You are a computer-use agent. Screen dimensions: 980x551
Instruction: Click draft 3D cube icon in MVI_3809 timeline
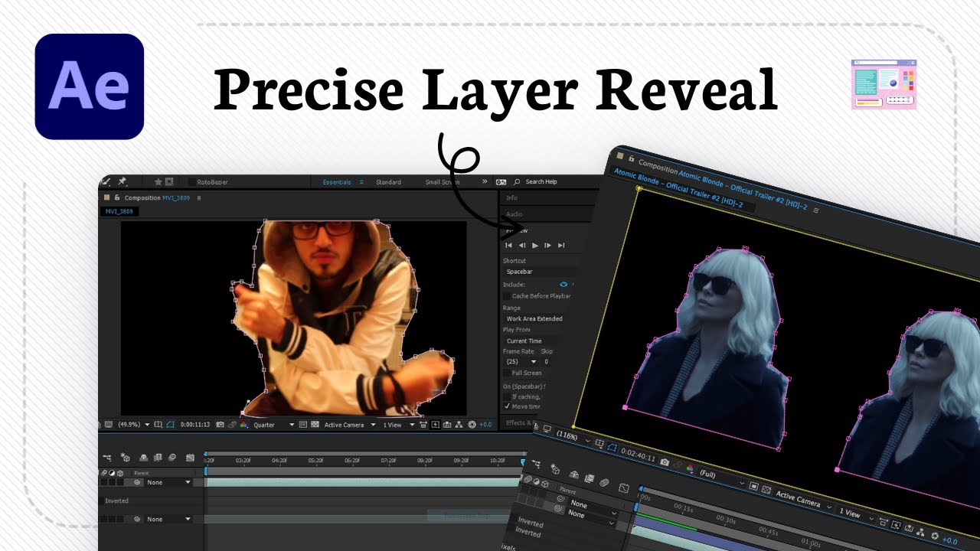(x=125, y=458)
